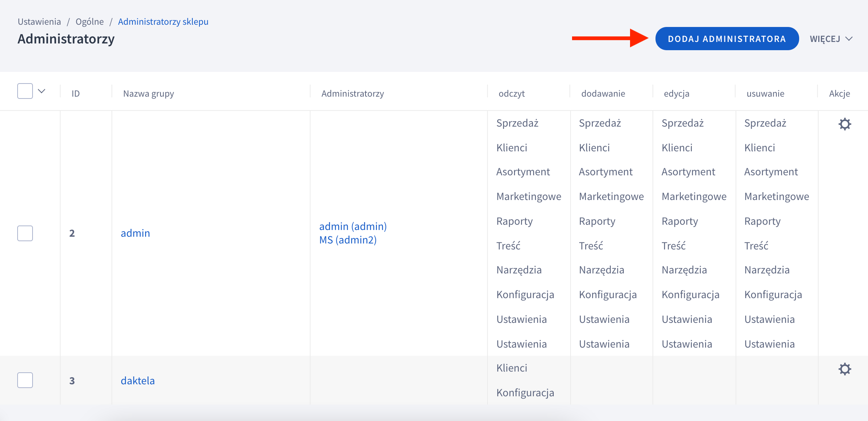868x421 pixels.
Task: Open Administratorzy sklepu breadcrumb link
Action: point(163,22)
